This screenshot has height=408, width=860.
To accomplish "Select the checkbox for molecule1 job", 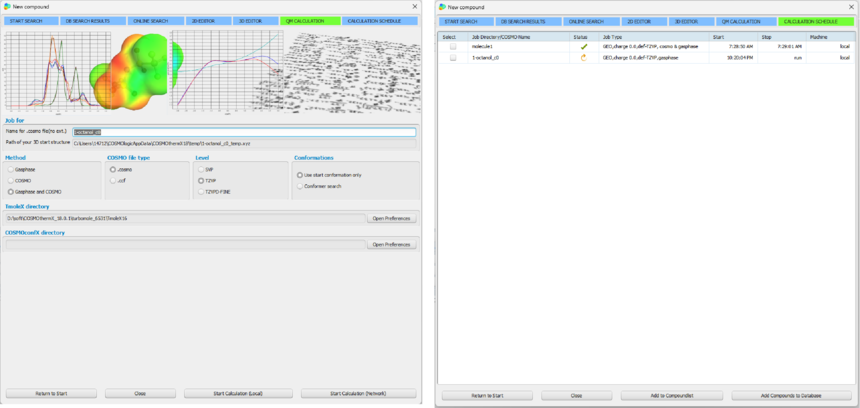I will point(452,46).
